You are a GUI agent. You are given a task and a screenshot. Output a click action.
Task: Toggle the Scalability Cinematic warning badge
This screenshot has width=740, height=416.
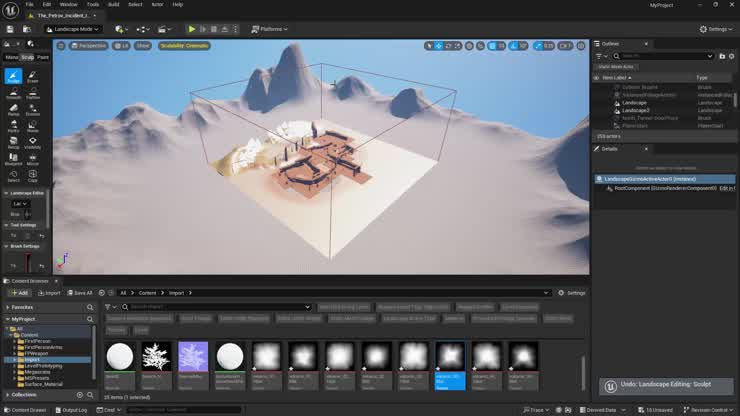(x=184, y=46)
